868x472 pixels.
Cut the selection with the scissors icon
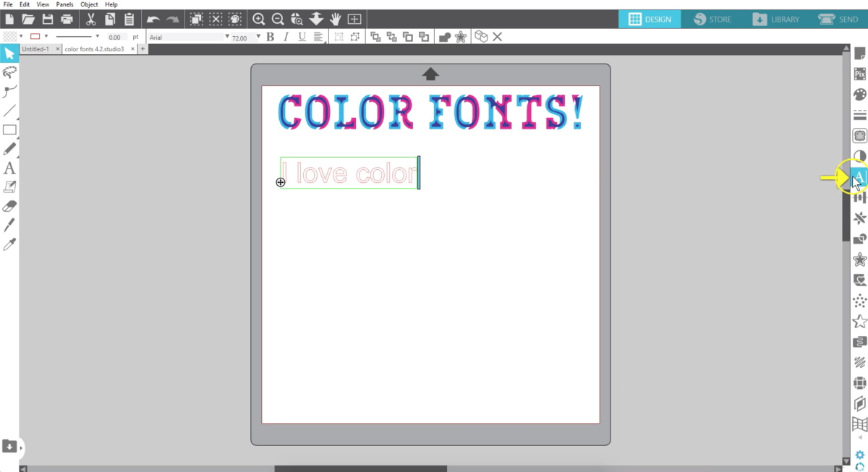click(91, 19)
